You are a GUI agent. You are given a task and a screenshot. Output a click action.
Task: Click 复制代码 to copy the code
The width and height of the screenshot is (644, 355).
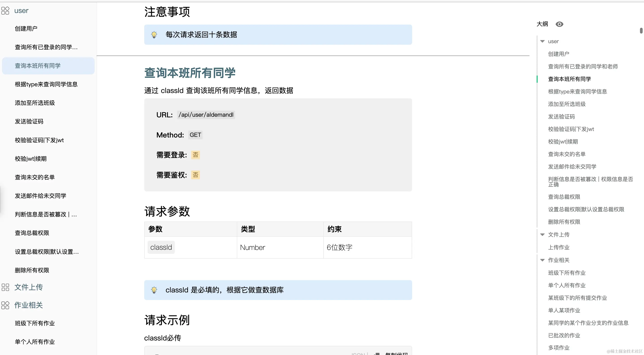point(396,353)
